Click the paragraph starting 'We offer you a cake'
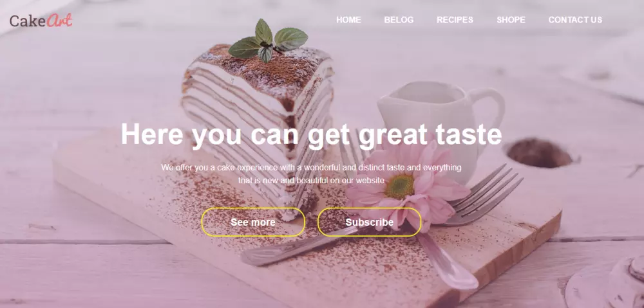This screenshot has width=644, height=308. 311,174
